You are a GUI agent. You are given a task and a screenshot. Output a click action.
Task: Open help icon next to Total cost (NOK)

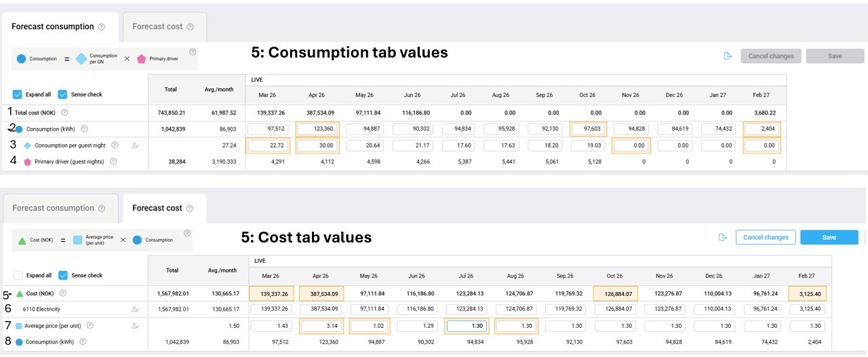pos(65,112)
